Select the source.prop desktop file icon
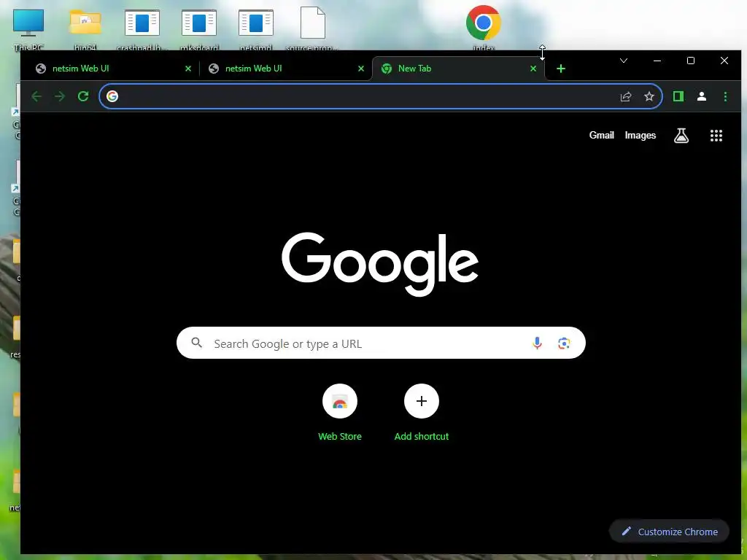 pyautogui.click(x=312, y=28)
